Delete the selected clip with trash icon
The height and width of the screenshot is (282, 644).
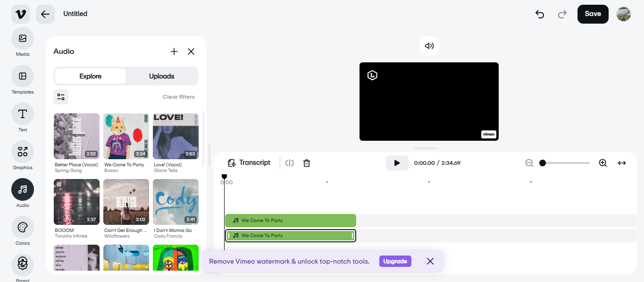pos(307,163)
